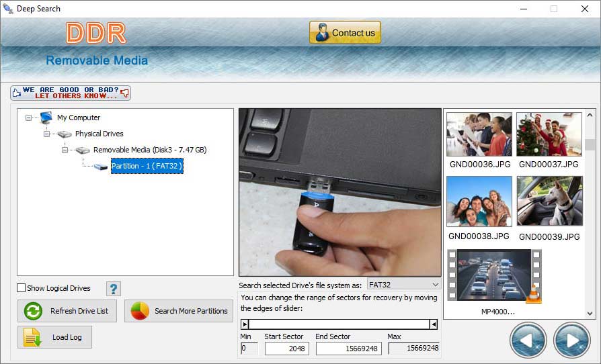The width and height of the screenshot is (601, 364).
Task: Click the right edge handle of sector slider
Action: coord(434,324)
